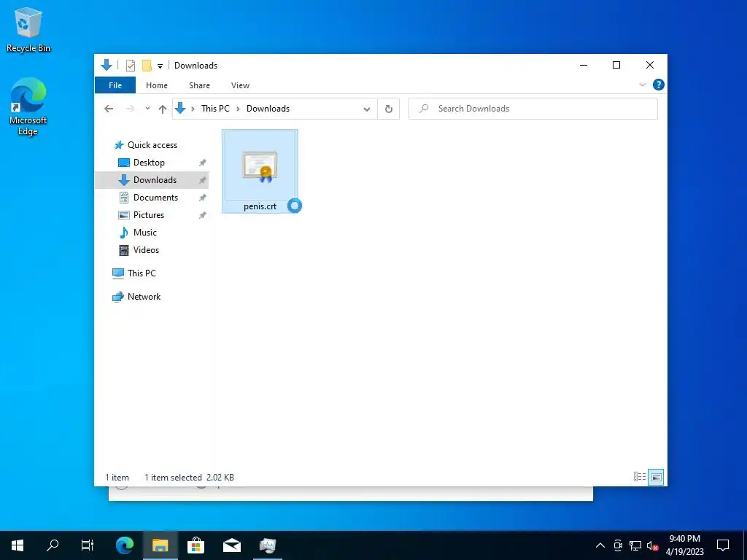Select Downloads in navigation pane
The width and height of the screenshot is (747, 560).
click(155, 180)
